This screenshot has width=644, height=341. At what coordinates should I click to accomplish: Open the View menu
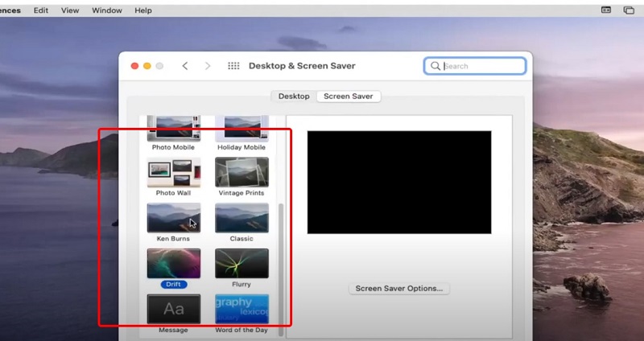pos(70,10)
